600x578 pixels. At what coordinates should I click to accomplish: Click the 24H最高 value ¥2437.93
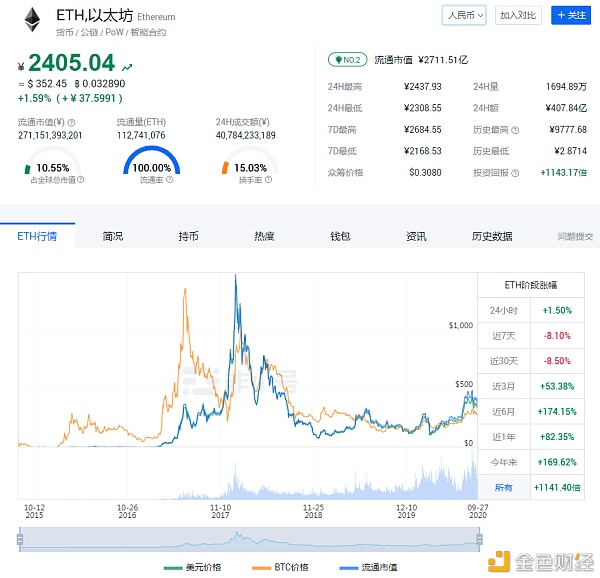(x=422, y=87)
